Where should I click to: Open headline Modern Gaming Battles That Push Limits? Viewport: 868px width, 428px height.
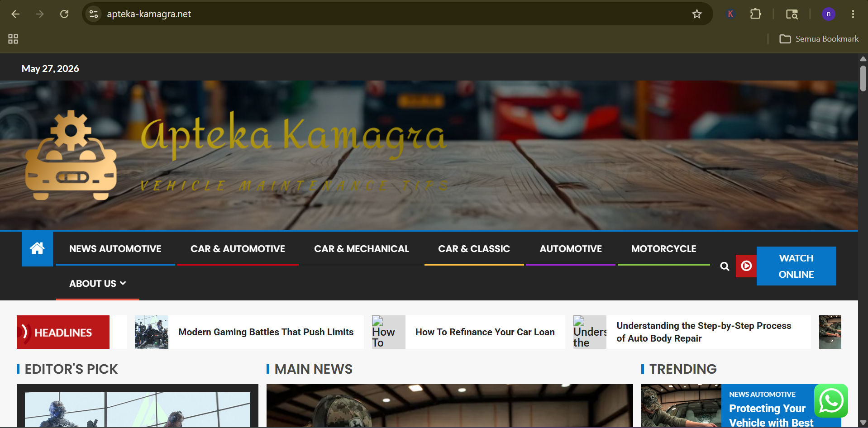(x=266, y=332)
